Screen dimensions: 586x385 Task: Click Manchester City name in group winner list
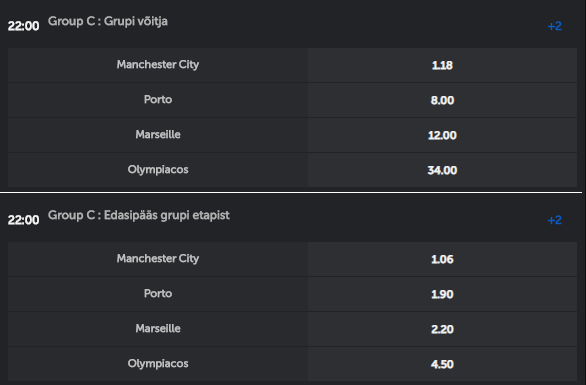158,65
